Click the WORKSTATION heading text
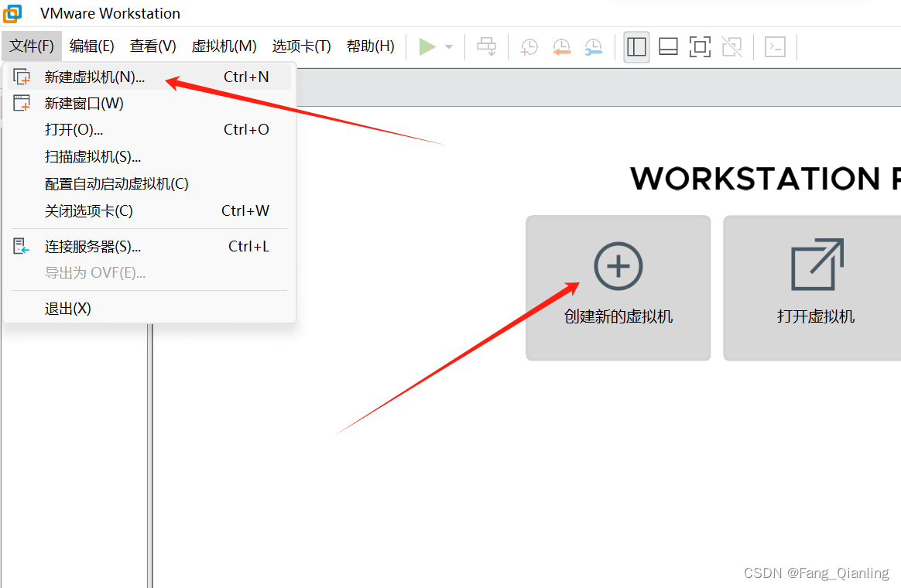Viewport: 901px width, 588px height. (x=755, y=179)
